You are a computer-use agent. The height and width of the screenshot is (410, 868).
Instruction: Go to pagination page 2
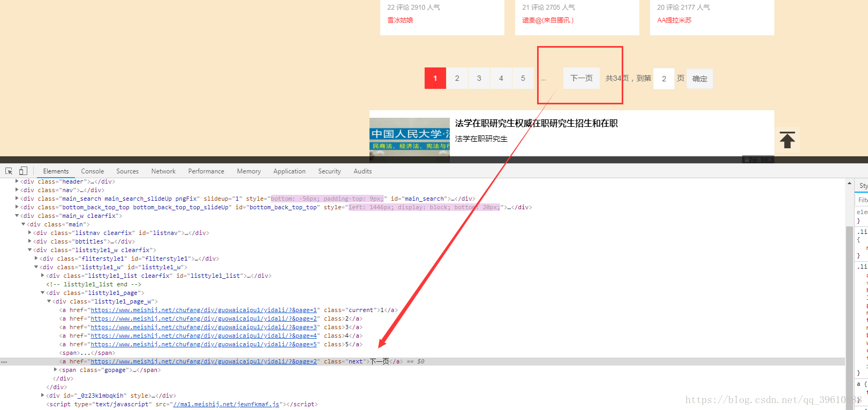coord(457,78)
